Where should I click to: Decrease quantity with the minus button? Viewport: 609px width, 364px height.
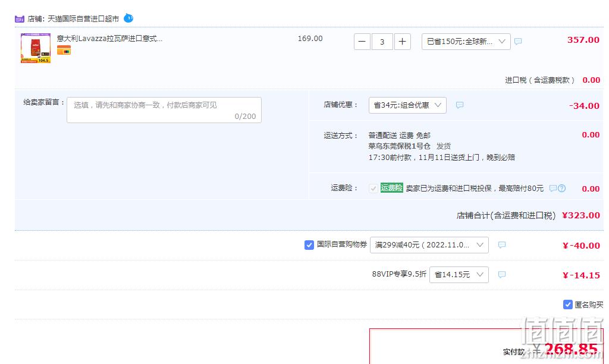click(362, 42)
